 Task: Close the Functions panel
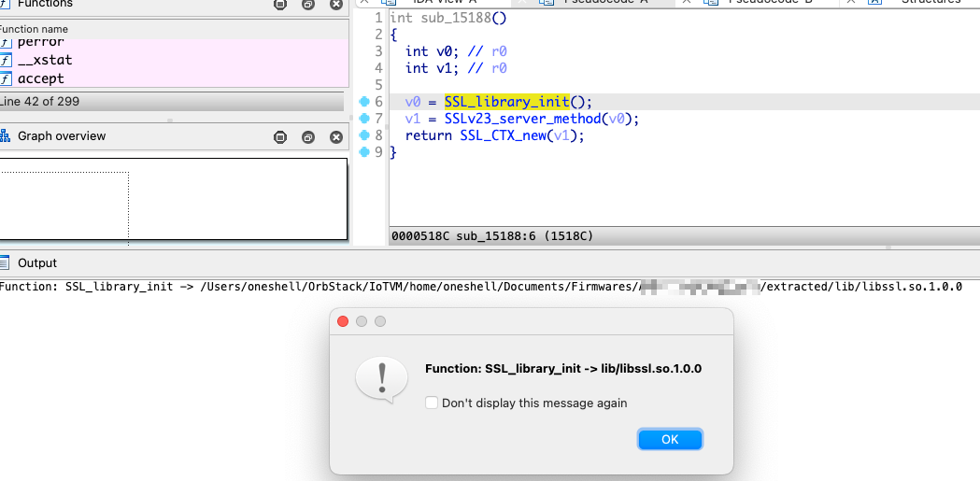click(x=336, y=5)
